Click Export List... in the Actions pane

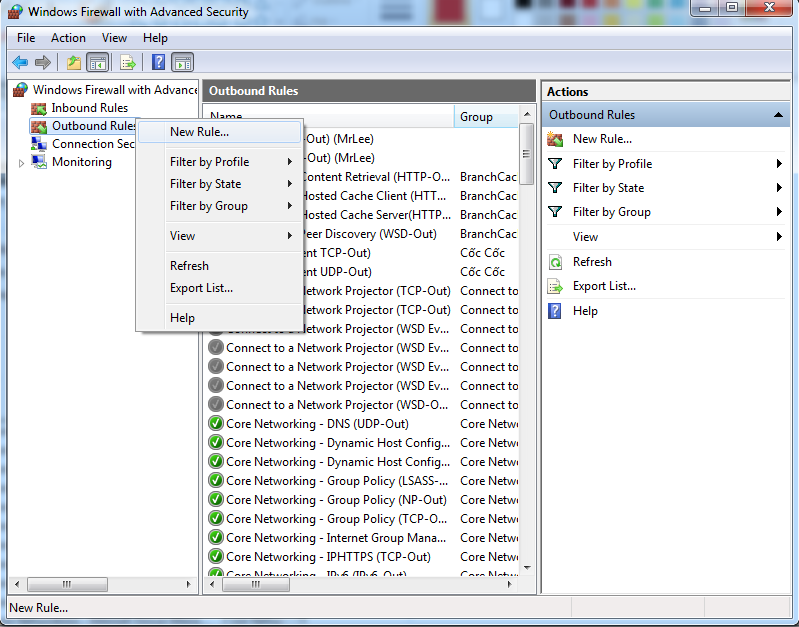[x=604, y=286]
